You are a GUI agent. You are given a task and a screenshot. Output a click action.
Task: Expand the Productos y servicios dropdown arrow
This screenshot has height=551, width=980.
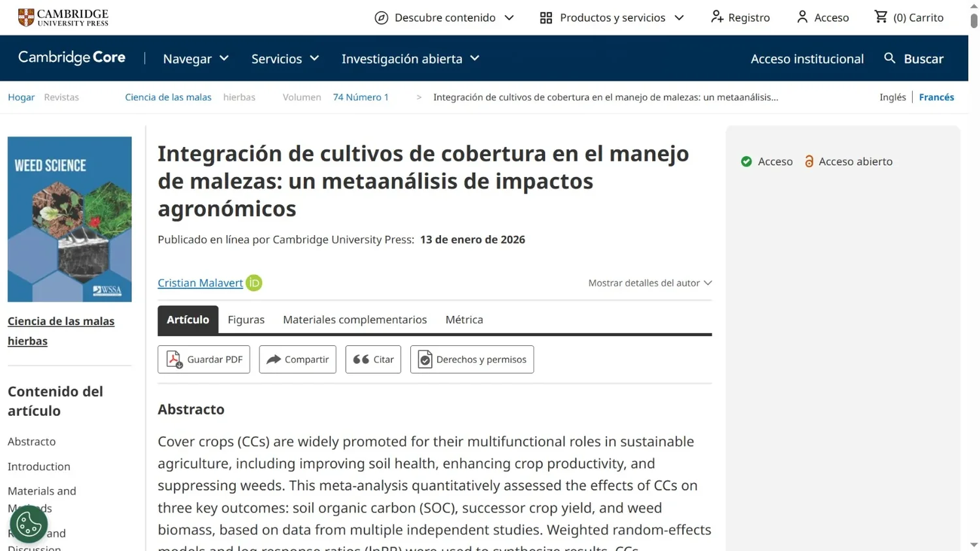[x=679, y=18]
